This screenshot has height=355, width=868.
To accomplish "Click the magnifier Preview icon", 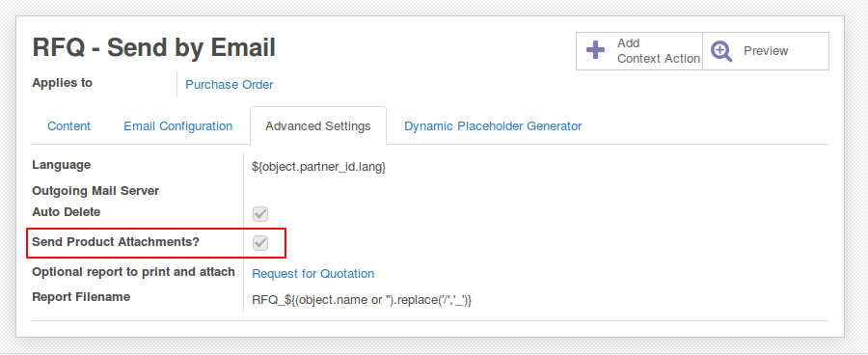I will pos(721,51).
